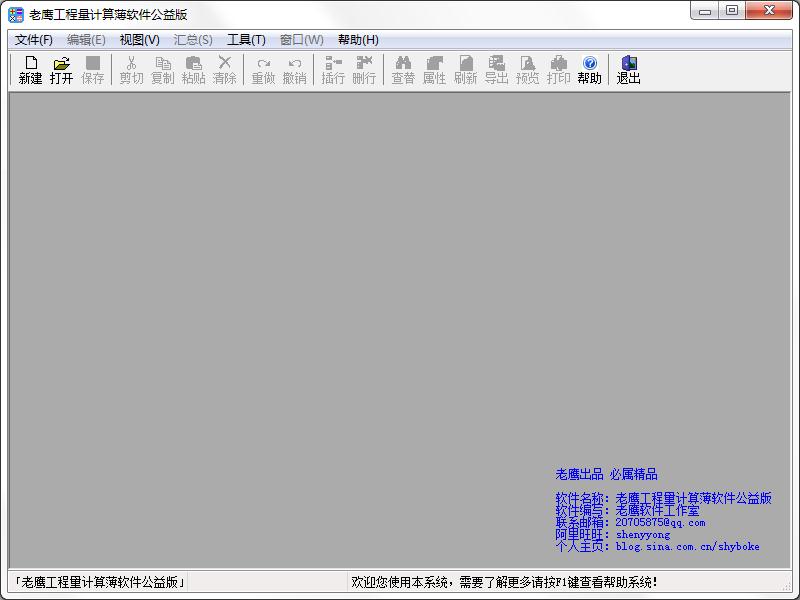This screenshot has width=800, height=600.
Task: Click the 重做 (Redo) arrow icon
Action: tap(263, 70)
